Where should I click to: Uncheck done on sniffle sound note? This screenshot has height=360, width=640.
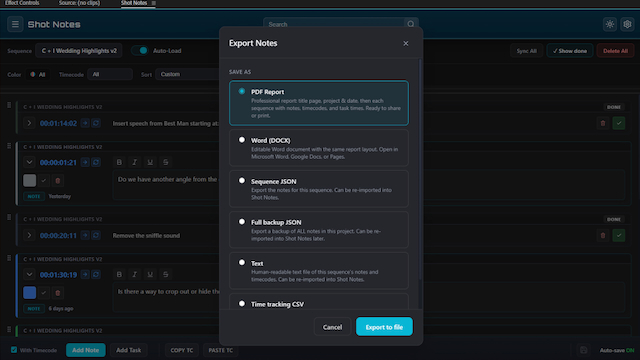pyautogui.click(x=619, y=236)
